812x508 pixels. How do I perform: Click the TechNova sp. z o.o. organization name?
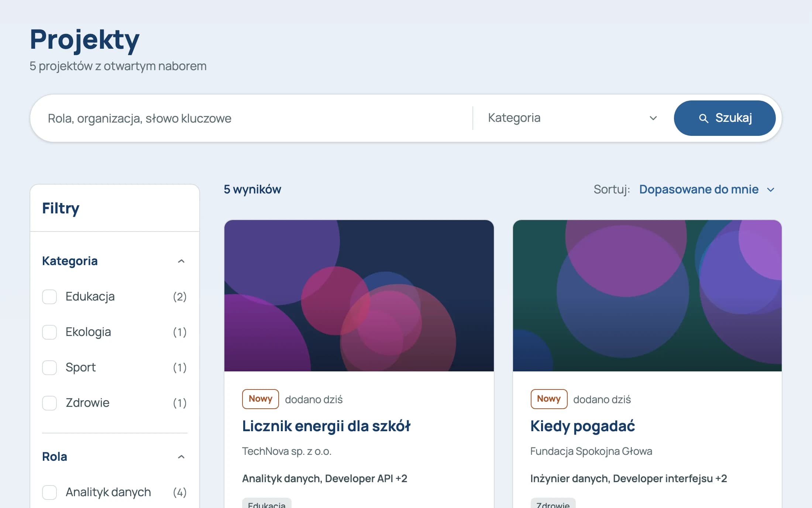tap(287, 451)
